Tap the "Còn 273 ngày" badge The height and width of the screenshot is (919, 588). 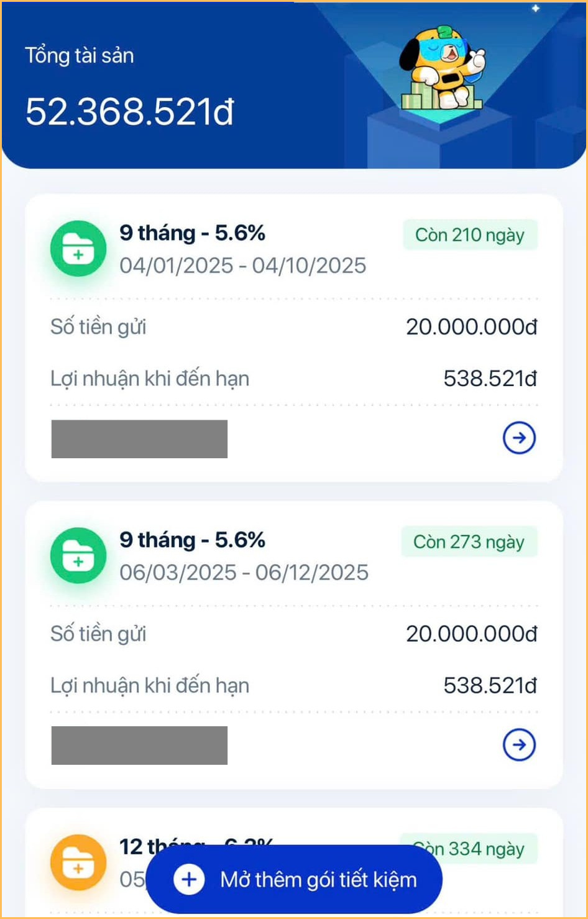tap(469, 542)
